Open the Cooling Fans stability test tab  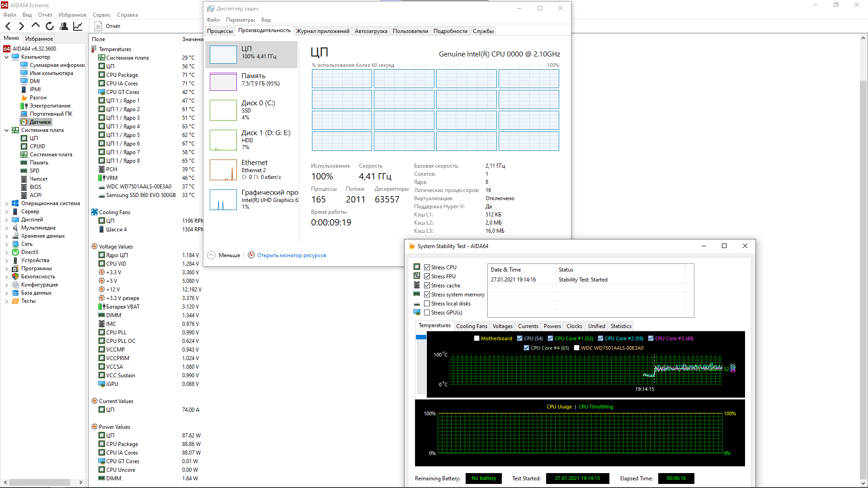coord(472,326)
